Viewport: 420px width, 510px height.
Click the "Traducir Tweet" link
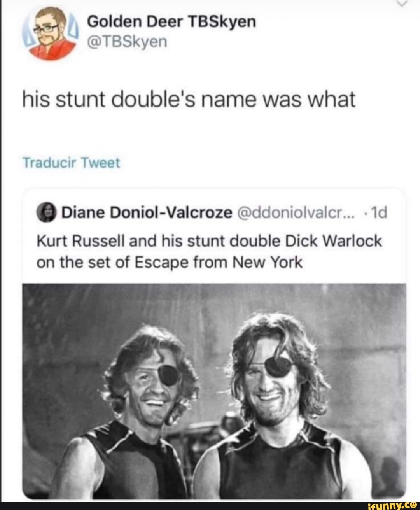(72, 163)
